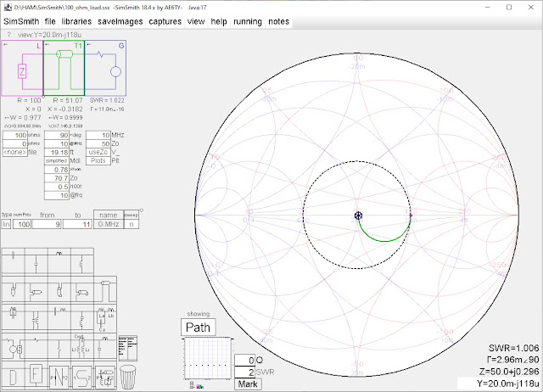543x392 pixels.
Task: Click the SWR circle value 2 field
Action: pos(245,372)
